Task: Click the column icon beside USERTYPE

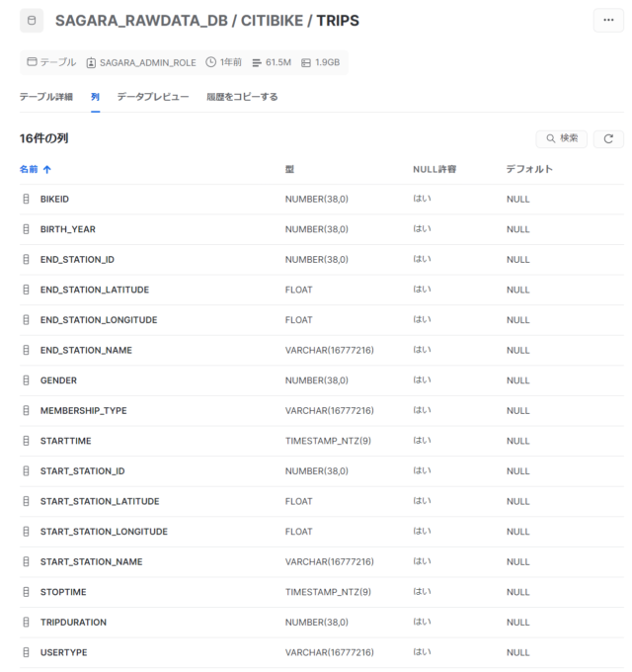Action: 27,652
